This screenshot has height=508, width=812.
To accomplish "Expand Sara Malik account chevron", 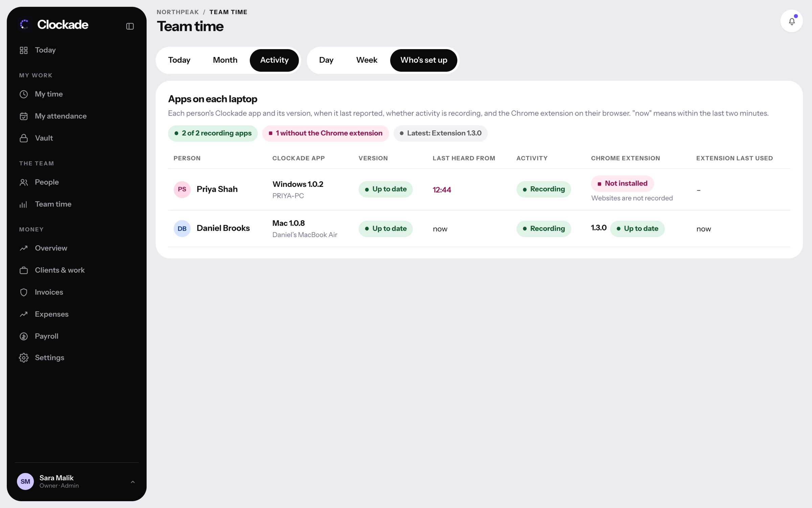I will point(133,482).
